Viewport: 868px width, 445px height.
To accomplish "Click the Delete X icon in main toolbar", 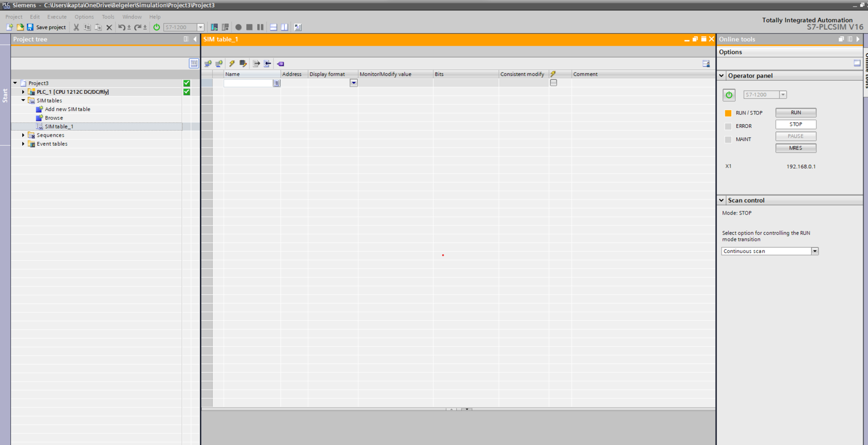I will pos(109,27).
